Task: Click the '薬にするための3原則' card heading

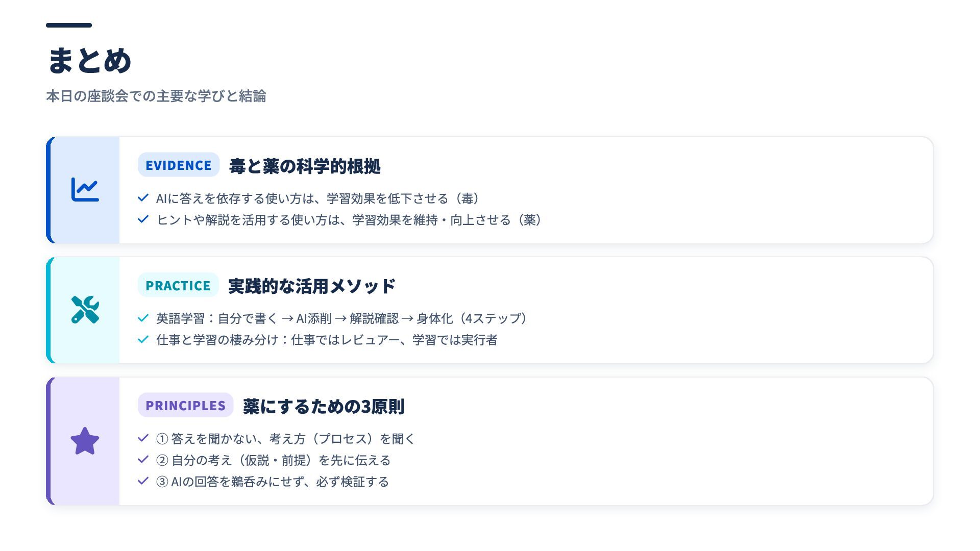Action: 324,407
